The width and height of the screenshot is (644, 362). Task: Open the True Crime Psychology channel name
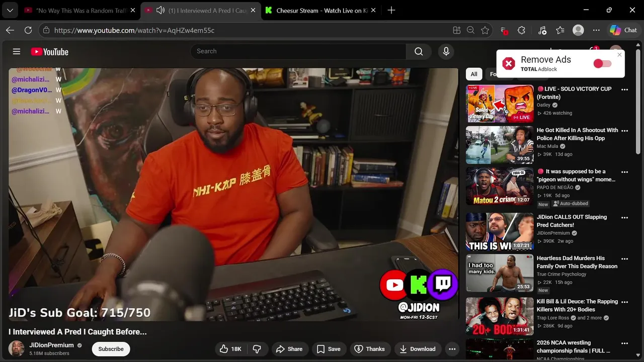pyautogui.click(x=561, y=274)
